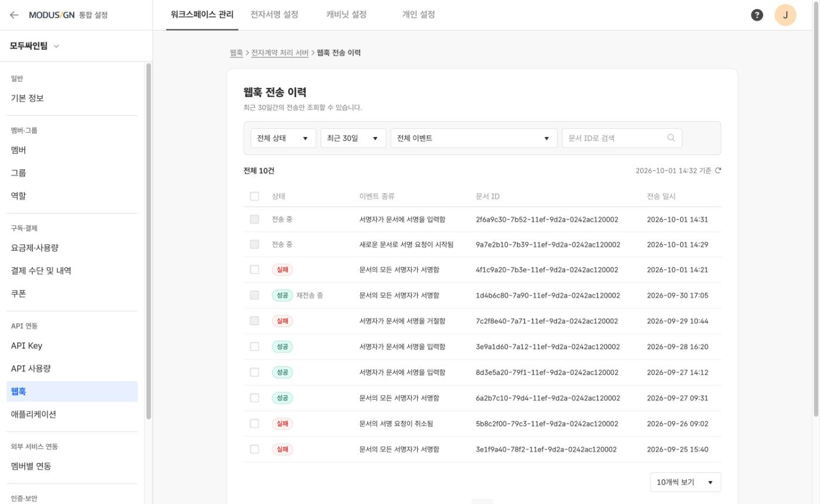The image size is (820, 504).
Task: Open API 사용량 in sidebar
Action: (x=72, y=369)
